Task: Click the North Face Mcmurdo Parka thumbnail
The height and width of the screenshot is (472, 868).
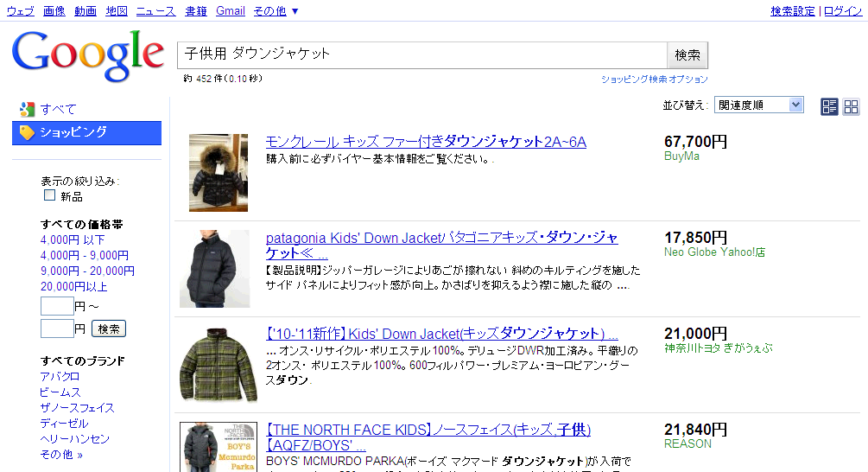Action: (219, 447)
